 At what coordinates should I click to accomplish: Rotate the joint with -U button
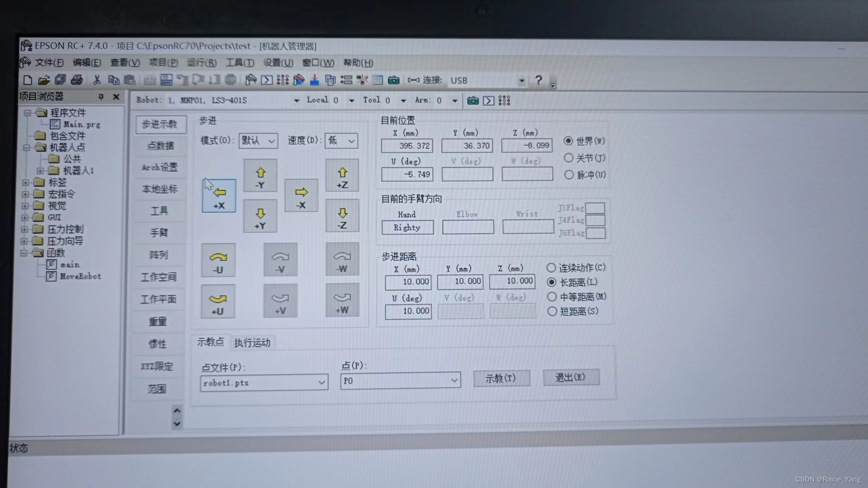click(218, 260)
